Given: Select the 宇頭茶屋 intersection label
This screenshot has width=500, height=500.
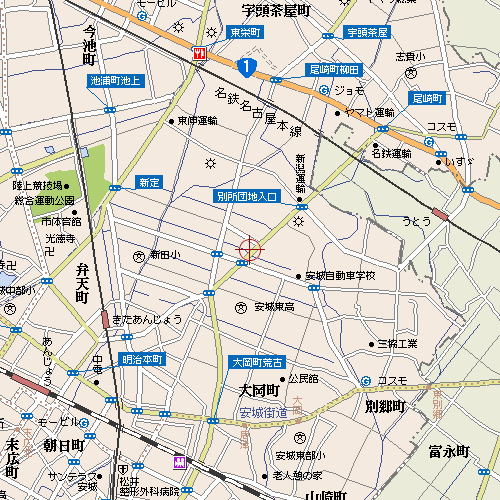Looking at the screenshot, I should click(x=367, y=32).
